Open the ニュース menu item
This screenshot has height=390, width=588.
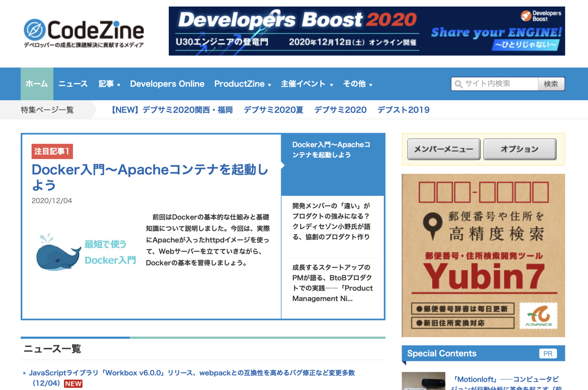point(73,84)
